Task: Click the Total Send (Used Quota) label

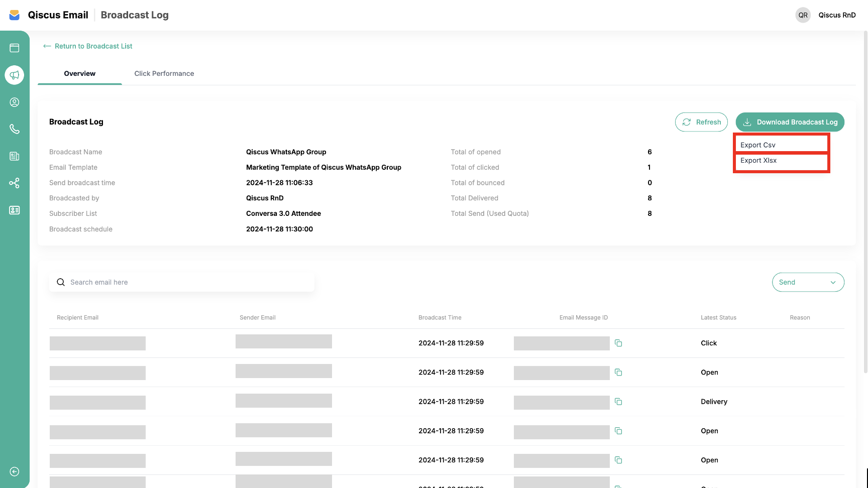Action: click(490, 214)
